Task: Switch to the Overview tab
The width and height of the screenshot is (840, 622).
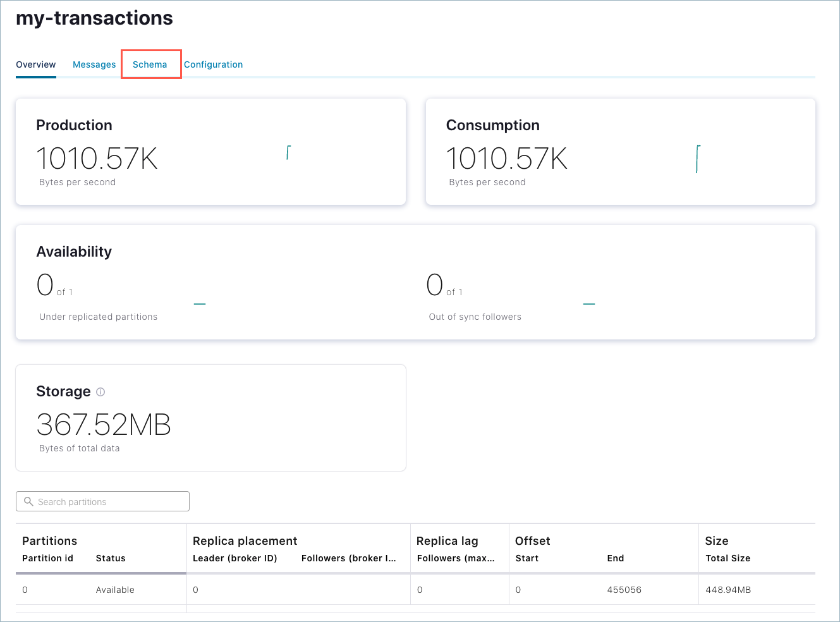Action: click(x=36, y=64)
